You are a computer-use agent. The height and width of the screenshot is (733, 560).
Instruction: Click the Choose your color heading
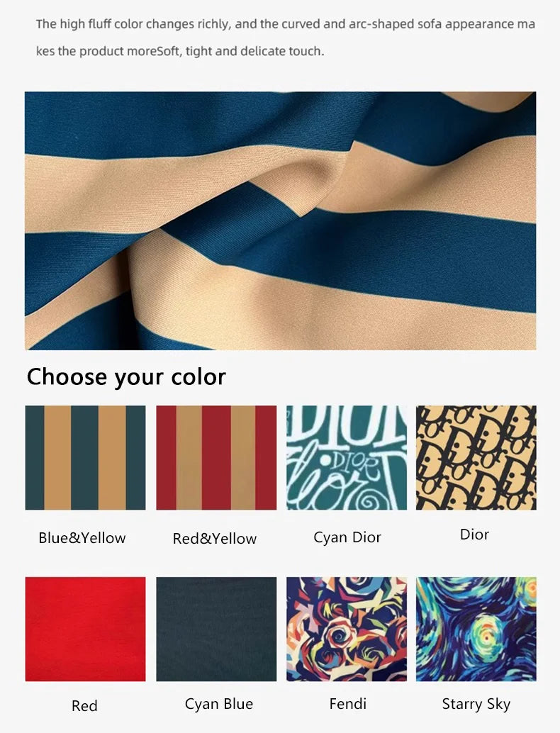[x=126, y=377]
